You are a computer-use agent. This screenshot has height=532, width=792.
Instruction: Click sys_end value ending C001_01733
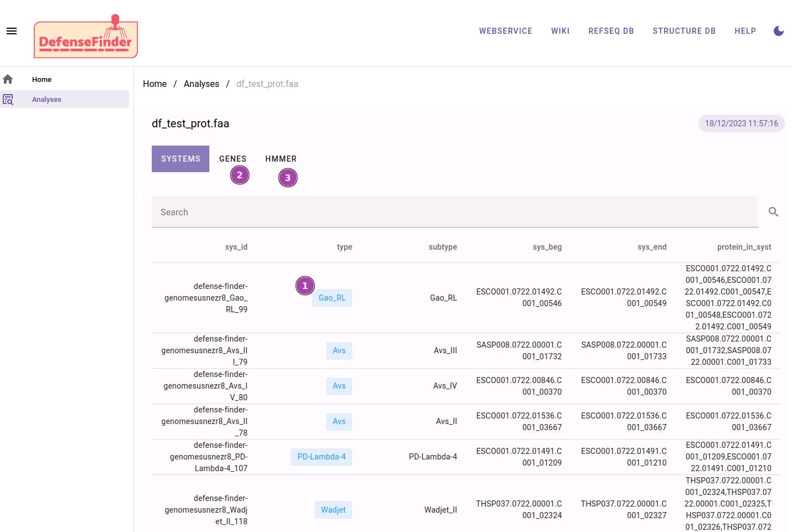pyautogui.click(x=624, y=350)
